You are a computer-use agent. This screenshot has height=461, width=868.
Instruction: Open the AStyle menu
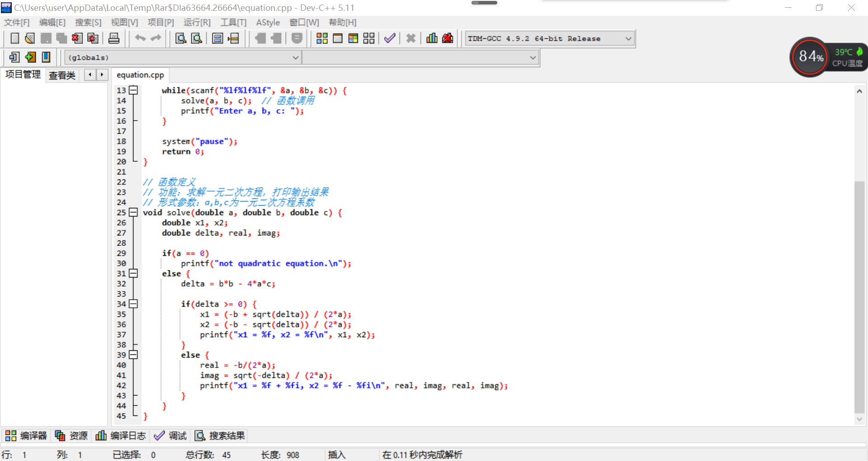268,23
